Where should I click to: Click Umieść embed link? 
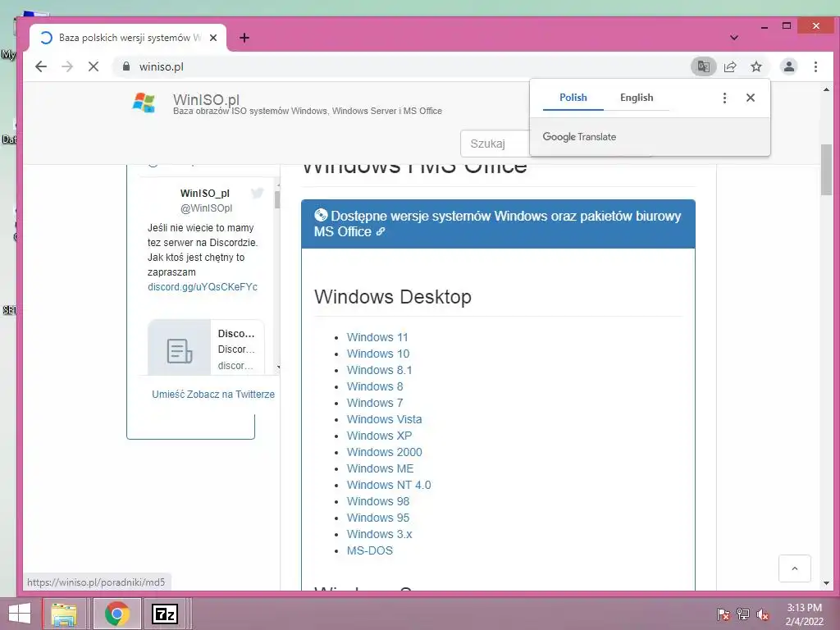(x=168, y=395)
